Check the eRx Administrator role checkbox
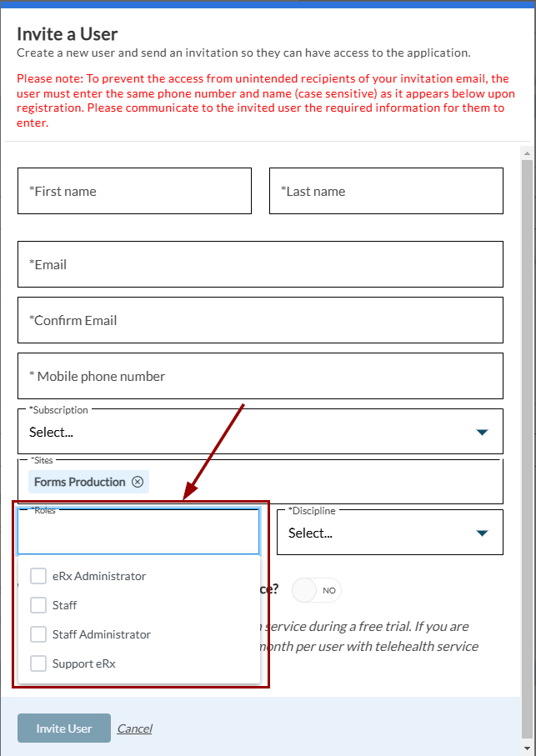 click(38, 576)
